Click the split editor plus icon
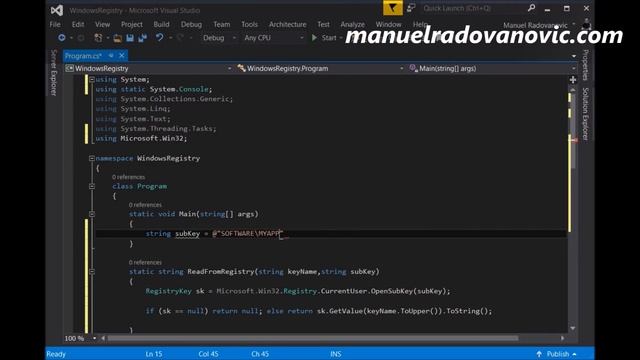 coord(573,80)
